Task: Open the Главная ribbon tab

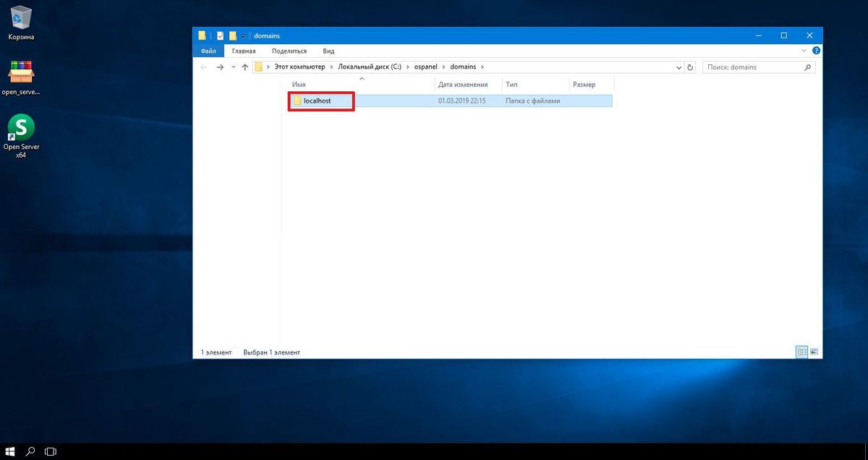Action: [x=244, y=51]
